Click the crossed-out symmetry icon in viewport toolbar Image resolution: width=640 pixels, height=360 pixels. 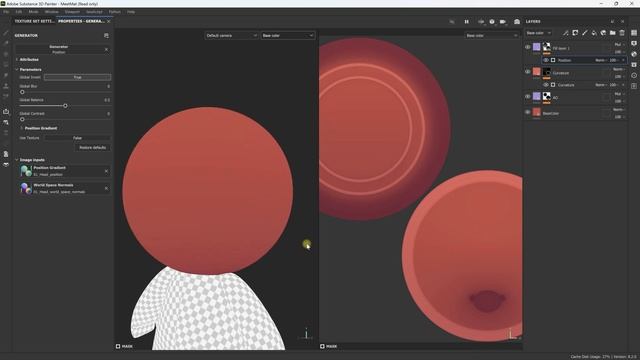452,22
